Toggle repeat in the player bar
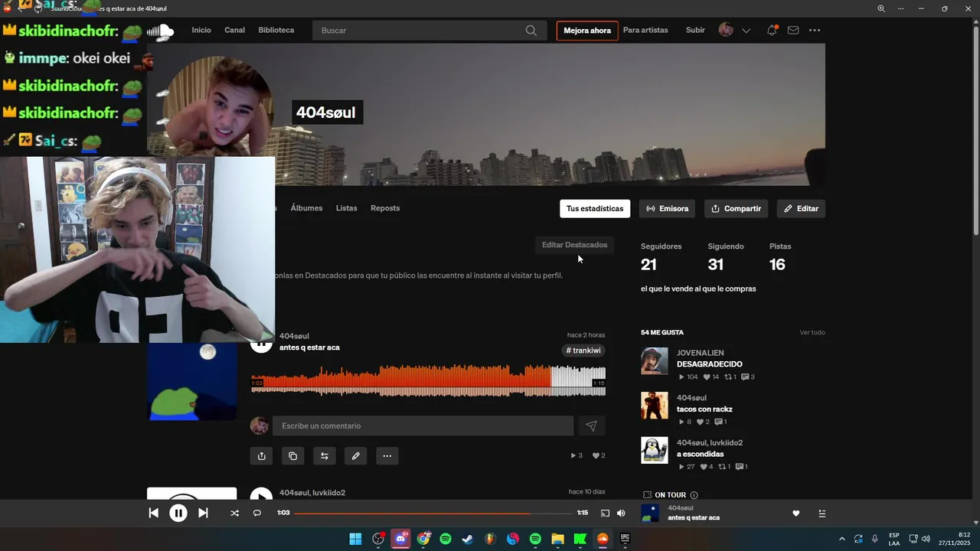 pos(257,514)
